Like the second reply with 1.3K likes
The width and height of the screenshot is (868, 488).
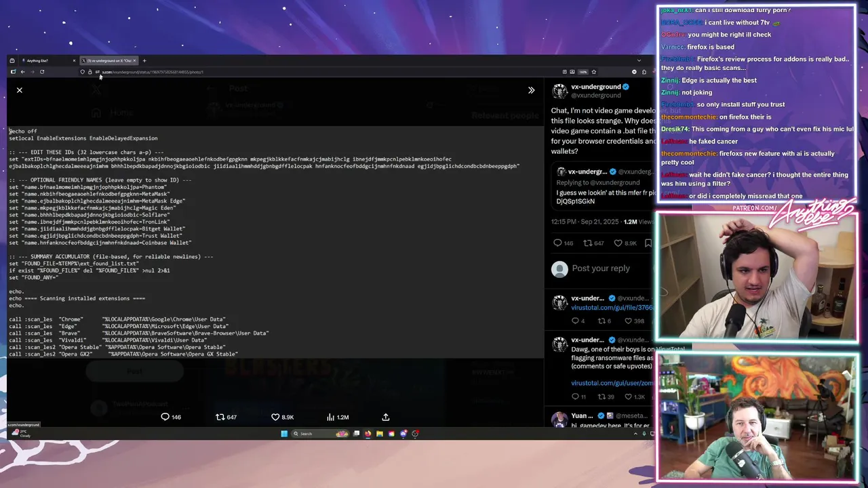point(628,396)
